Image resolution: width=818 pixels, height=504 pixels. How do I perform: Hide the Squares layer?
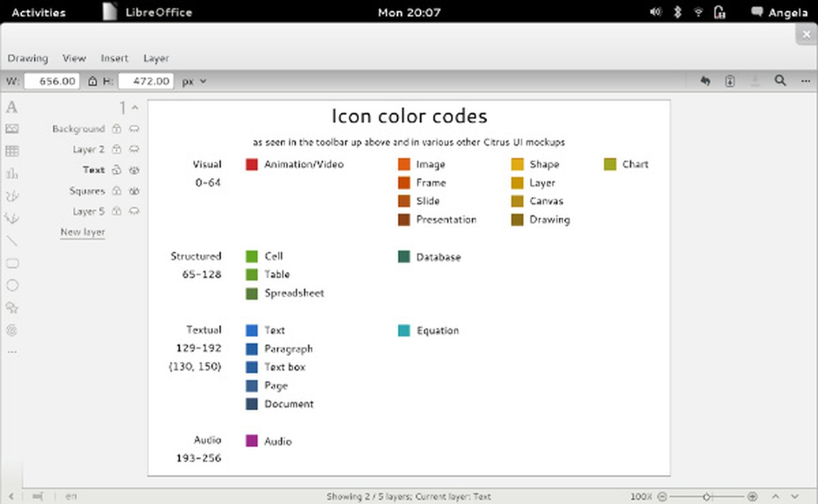(134, 191)
